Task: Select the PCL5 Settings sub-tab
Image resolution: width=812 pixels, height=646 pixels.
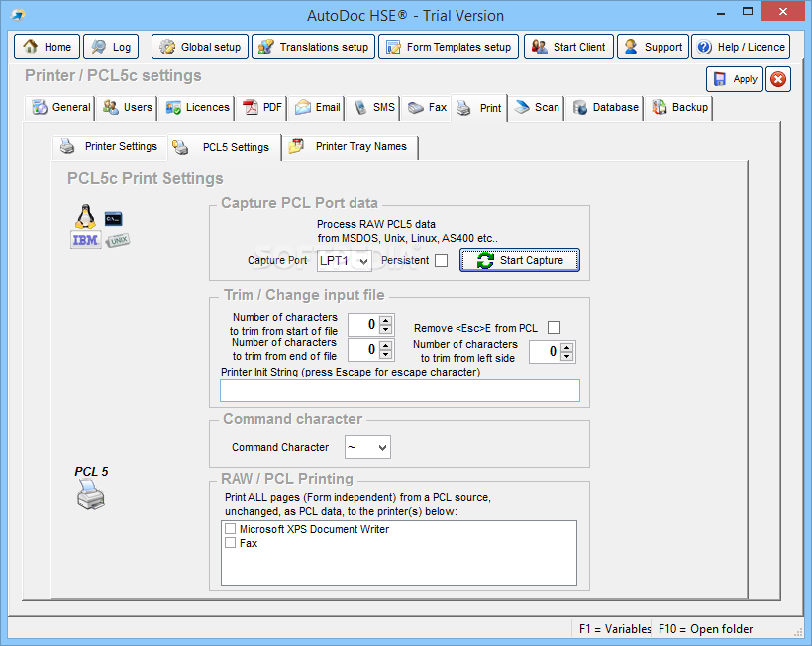Action: [225, 147]
